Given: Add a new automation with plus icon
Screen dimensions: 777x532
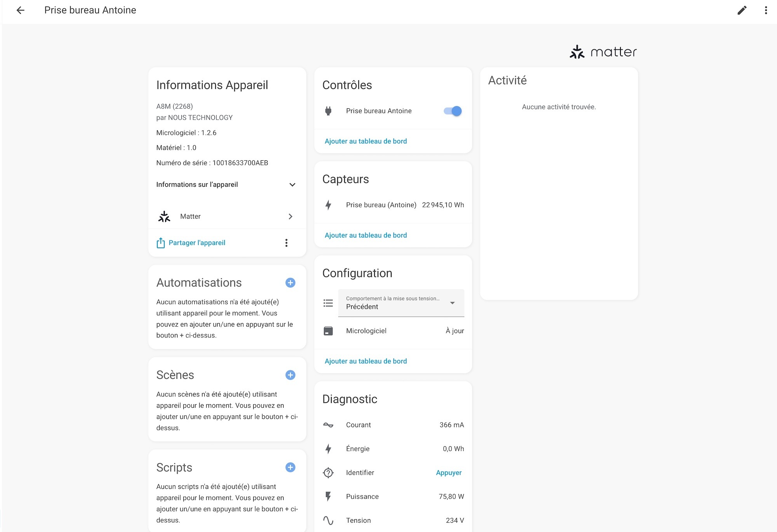Looking at the screenshot, I should (x=290, y=283).
